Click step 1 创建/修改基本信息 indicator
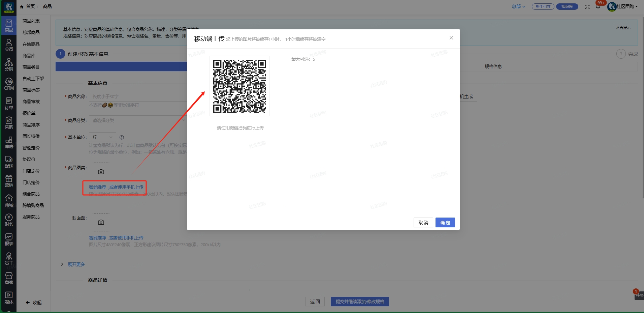 point(82,54)
